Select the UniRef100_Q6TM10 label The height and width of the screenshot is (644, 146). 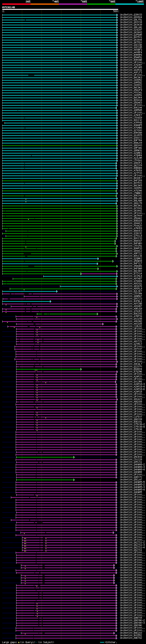click(x=131, y=42)
